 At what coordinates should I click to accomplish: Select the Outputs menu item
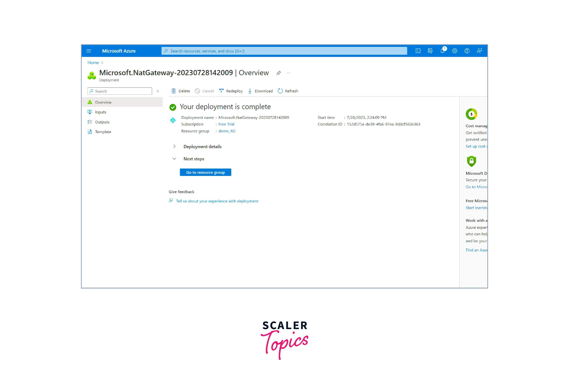102,122
